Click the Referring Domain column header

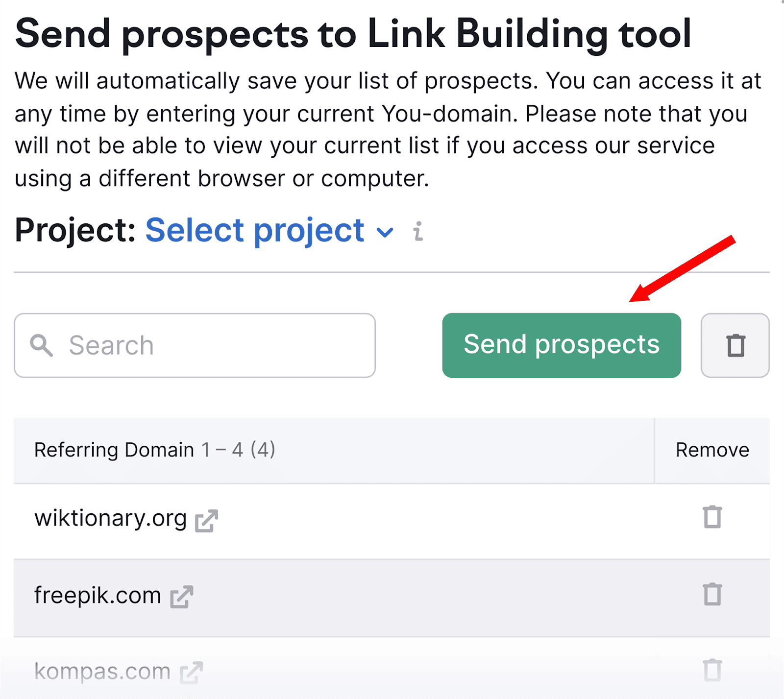coord(114,450)
